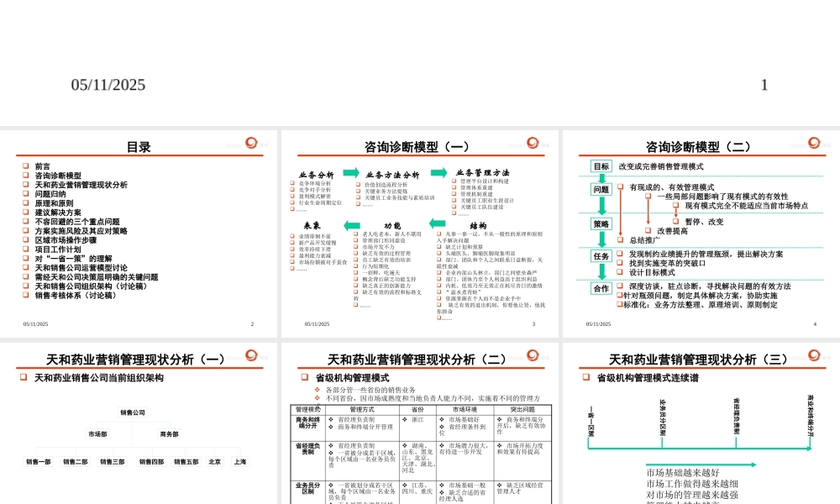Click 省级机构管理模式连续谱 subtitle

(648, 378)
